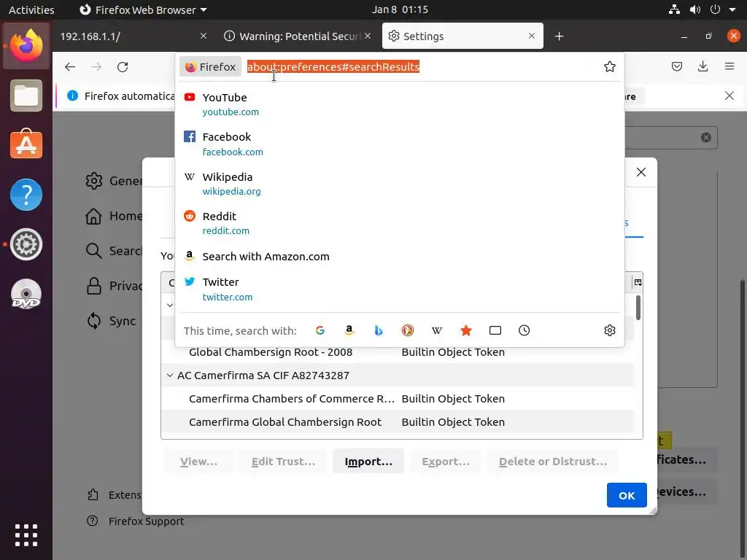Open search settings gear in urlbar dropdown
Image resolution: width=747 pixels, height=560 pixels.
pyautogui.click(x=610, y=330)
